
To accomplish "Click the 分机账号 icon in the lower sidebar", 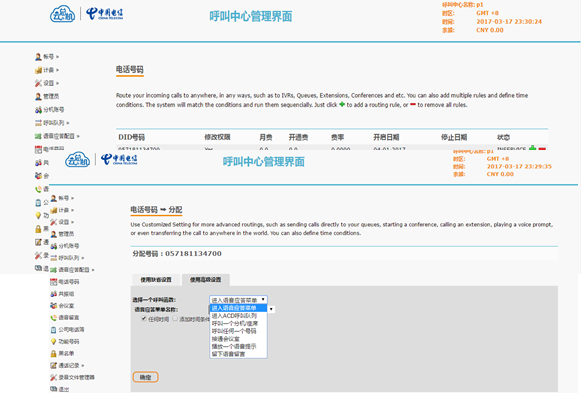I will point(54,246).
